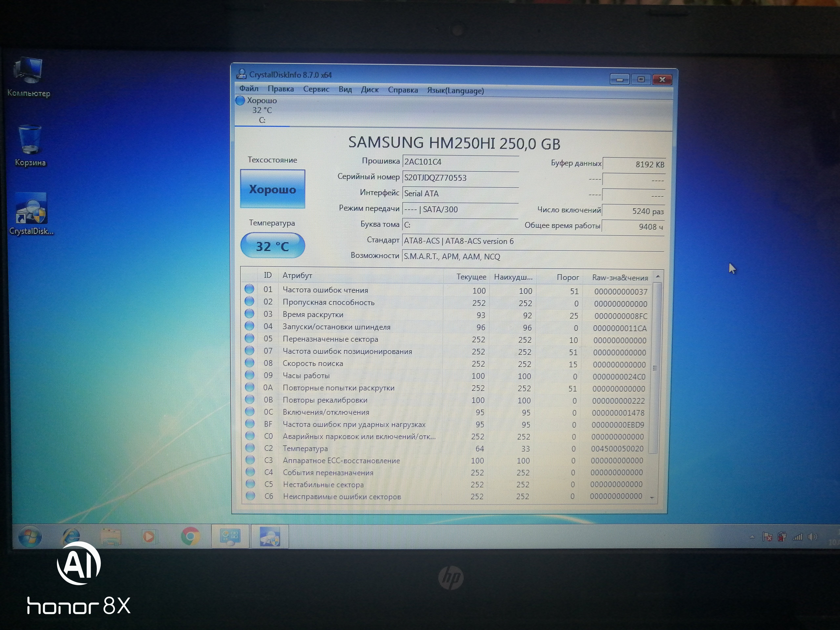
Task: Click the SATA/300 transfer mode field
Action: [460, 209]
